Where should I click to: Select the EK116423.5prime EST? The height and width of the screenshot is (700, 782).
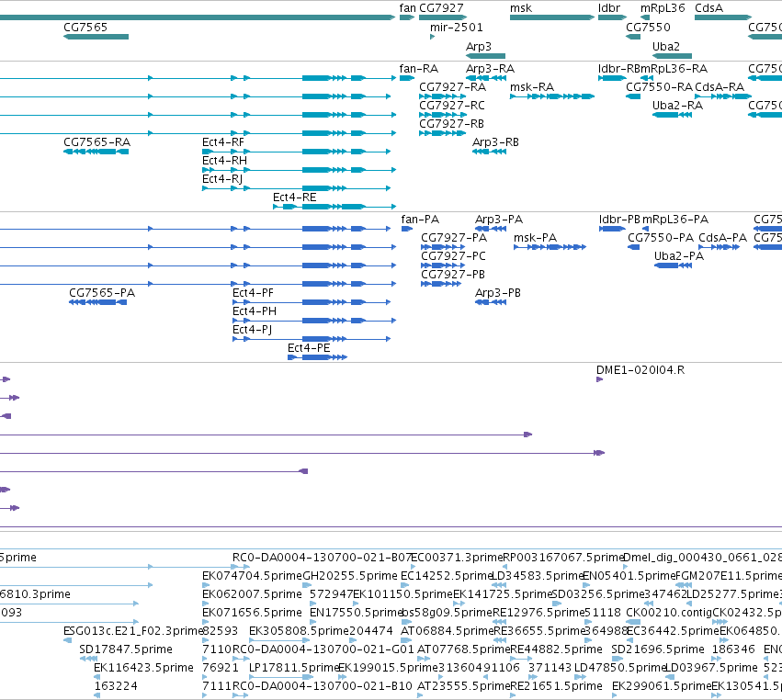click(x=96, y=677)
